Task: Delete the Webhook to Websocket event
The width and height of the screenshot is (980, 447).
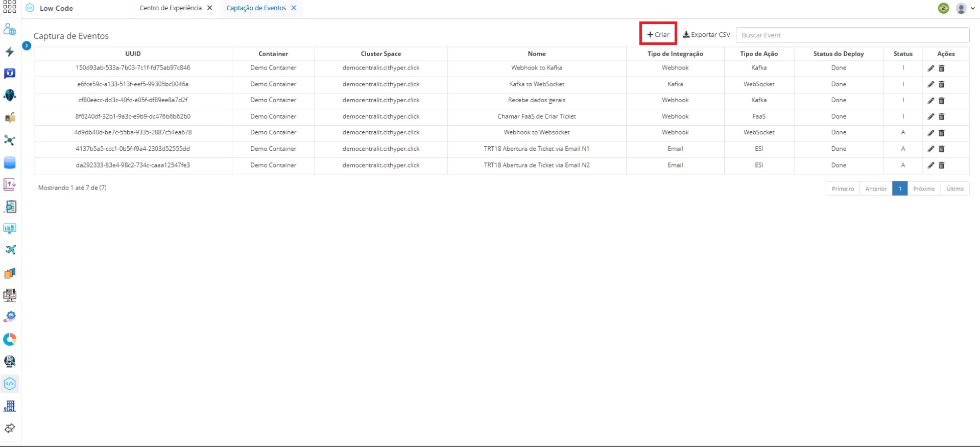Action: [942, 133]
